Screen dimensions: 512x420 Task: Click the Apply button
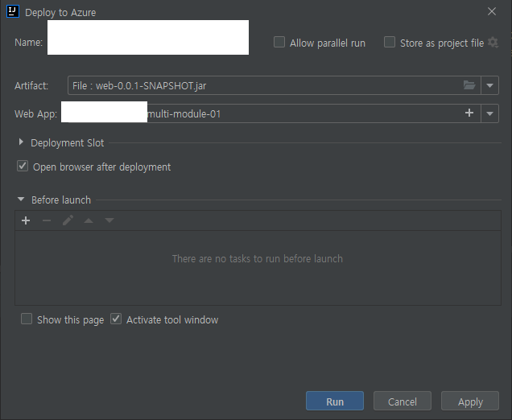coord(470,401)
